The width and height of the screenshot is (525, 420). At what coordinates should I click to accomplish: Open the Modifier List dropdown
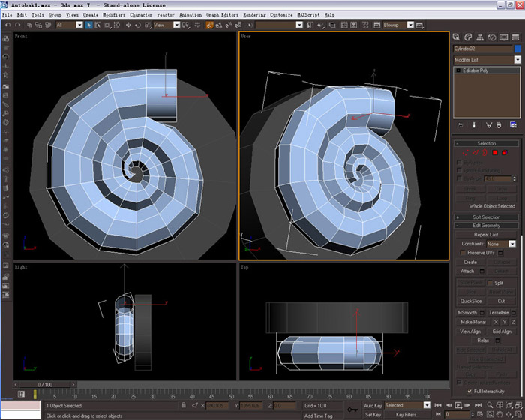click(x=487, y=59)
